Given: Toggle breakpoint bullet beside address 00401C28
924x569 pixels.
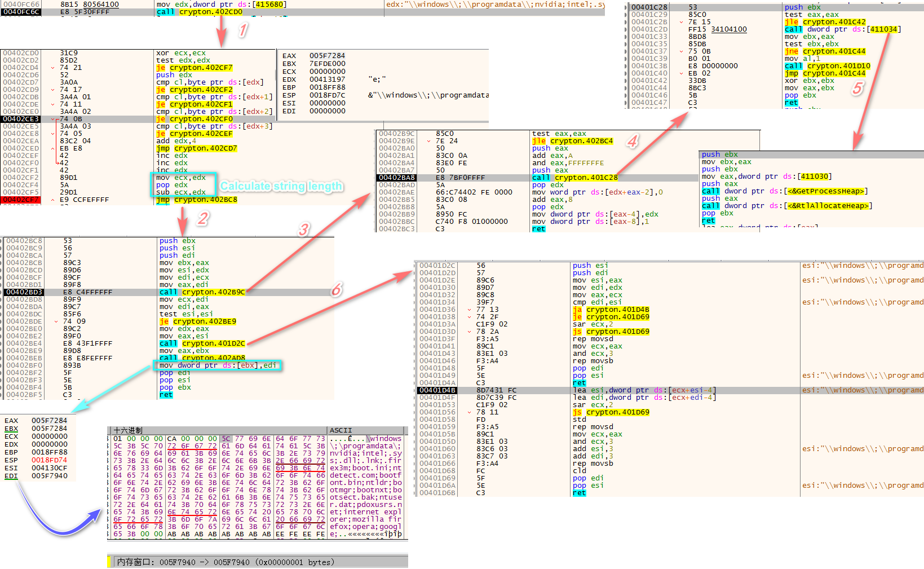Looking at the screenshot, I should point(627,7).
